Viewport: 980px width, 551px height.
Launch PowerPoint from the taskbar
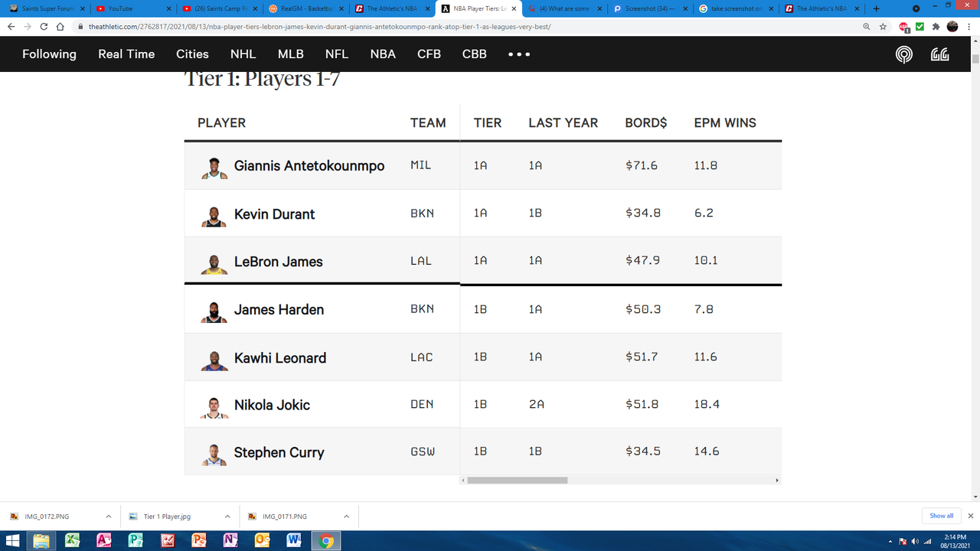pos(199,541)
